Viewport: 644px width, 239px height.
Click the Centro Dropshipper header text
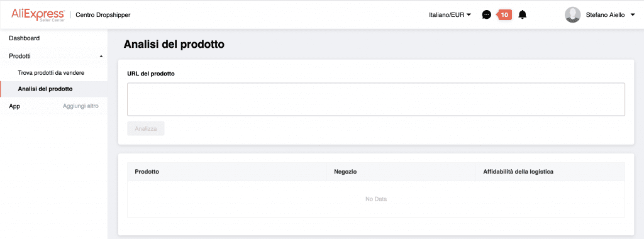click(x=103, y=15)
